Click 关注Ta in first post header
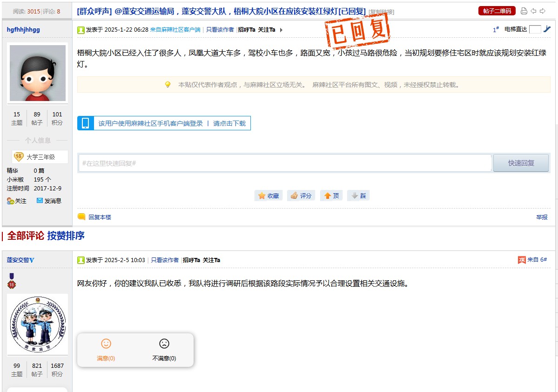 pos(267,29)
